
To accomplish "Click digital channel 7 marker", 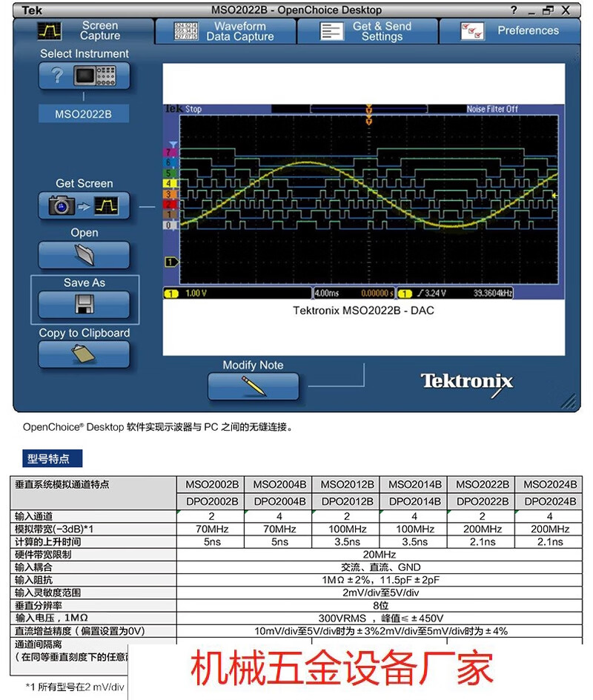I will coord(169,152).
